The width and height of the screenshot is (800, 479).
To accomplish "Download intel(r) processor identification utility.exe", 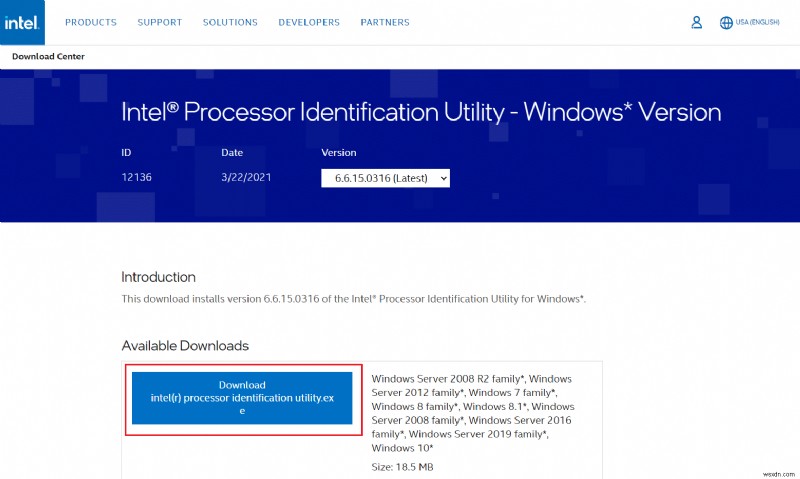I will click(242, 398).
